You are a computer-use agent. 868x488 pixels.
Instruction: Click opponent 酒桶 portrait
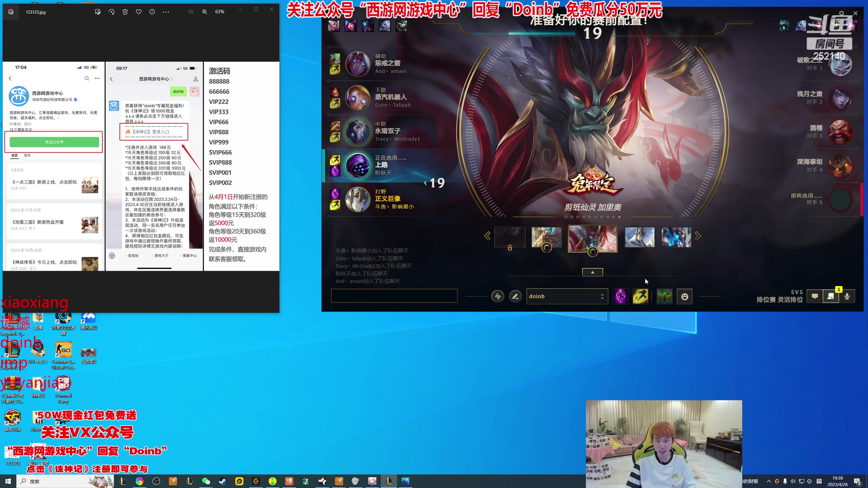pyautogui.click(x=840, y=132)
